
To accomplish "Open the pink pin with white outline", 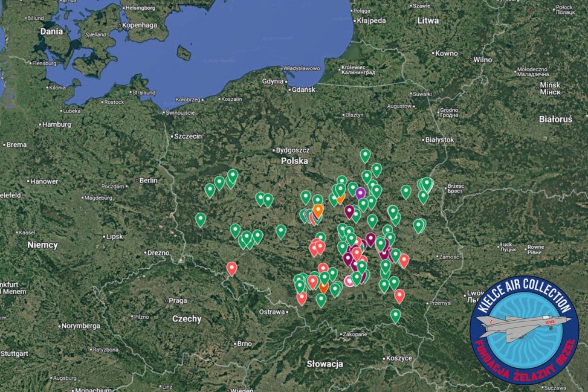I will point(349,281).
